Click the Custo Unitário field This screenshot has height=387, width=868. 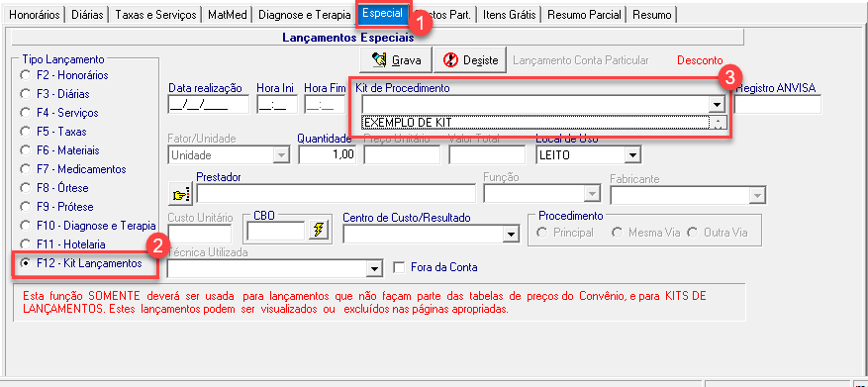(199, 235)
